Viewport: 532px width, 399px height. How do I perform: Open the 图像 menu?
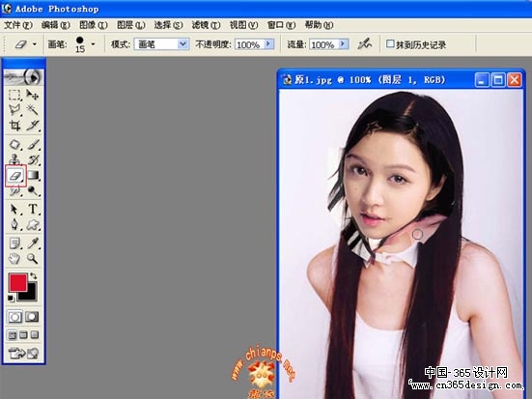tap(94, 25)
